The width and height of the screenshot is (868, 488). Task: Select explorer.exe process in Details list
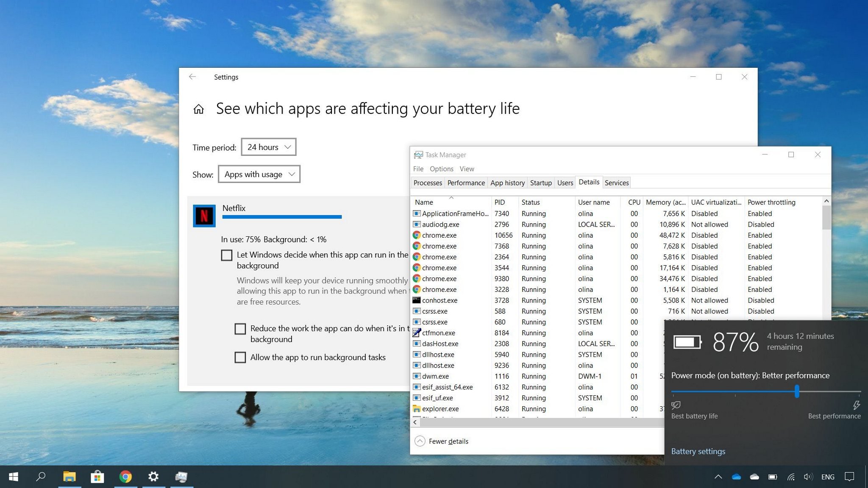click(x=440, y=409)
